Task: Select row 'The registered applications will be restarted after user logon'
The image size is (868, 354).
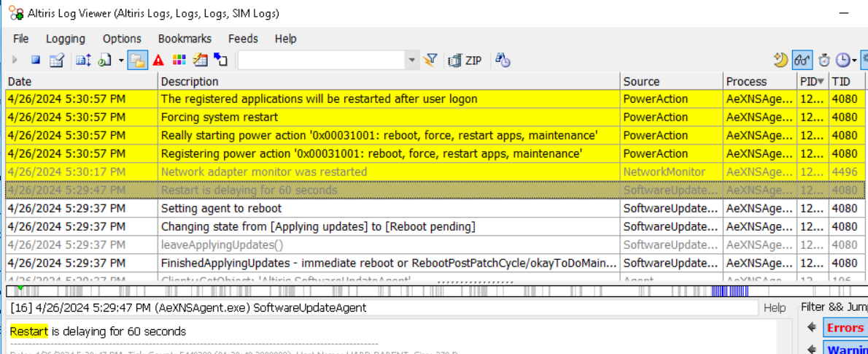Action: point(435,99)
